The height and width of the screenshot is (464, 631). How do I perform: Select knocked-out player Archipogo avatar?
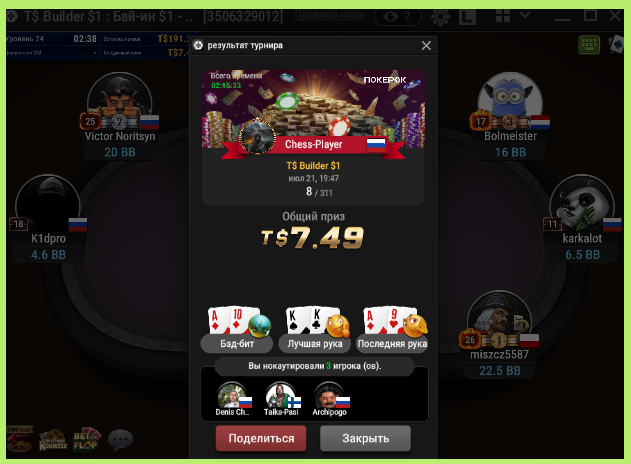tap(329, 395)
